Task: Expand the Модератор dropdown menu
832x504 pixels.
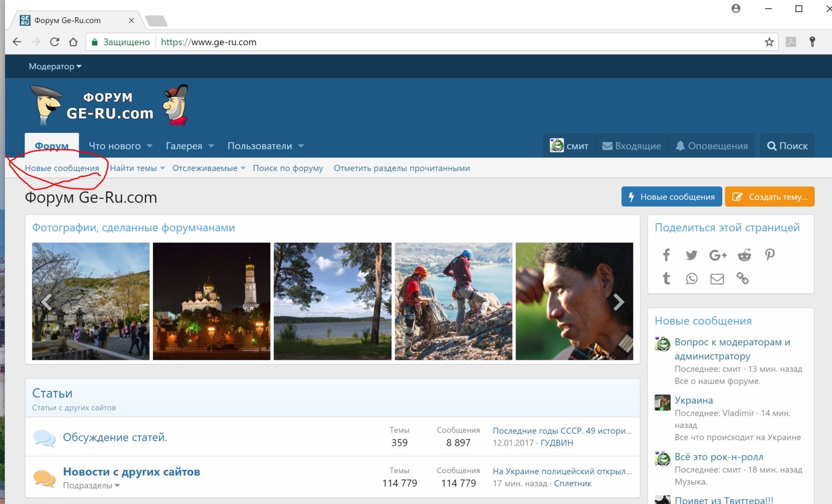Action: 55,67
